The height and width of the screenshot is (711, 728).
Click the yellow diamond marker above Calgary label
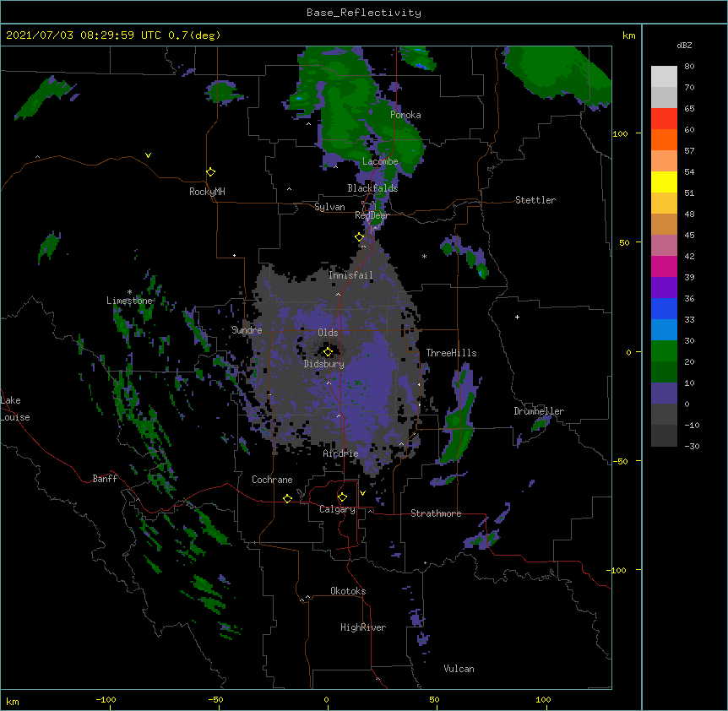[x=342, y=497]
